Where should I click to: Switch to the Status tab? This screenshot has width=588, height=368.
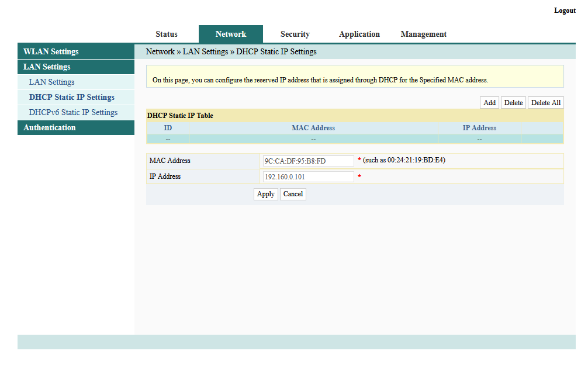click(166, 34)
